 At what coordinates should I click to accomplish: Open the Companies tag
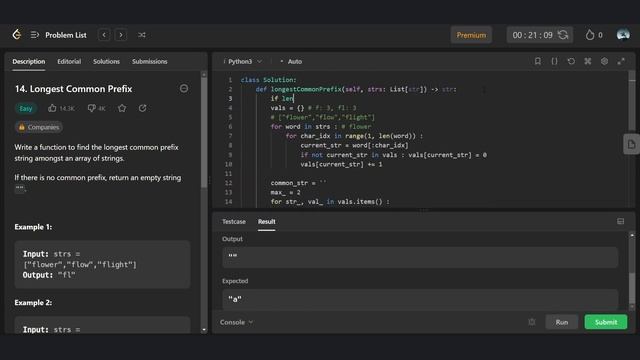pyautogui.click(x=39, y=127)
